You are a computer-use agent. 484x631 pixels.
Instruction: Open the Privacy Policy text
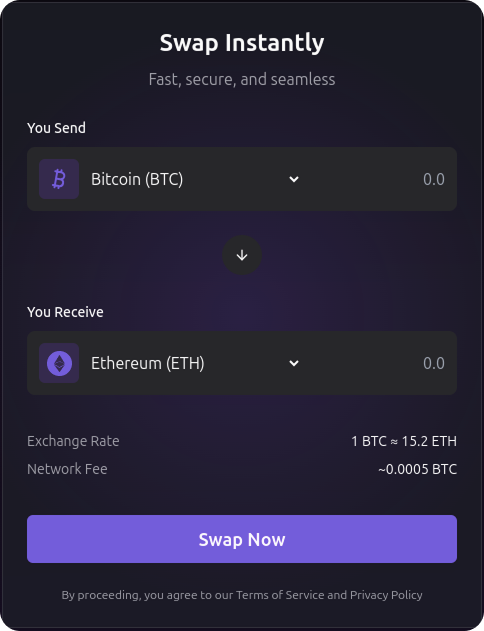pos(386,595)
